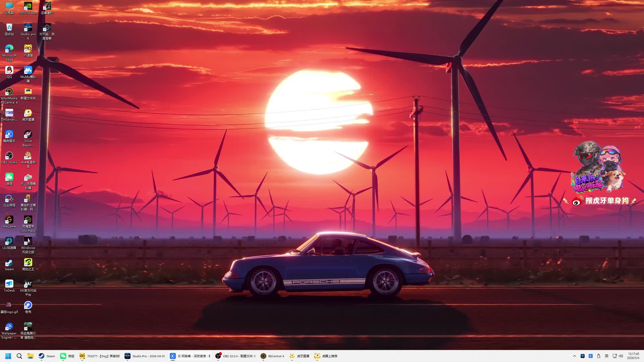Select the Steam shortcut on the desktop
The image size is (644, 362).
pos(9,265)
